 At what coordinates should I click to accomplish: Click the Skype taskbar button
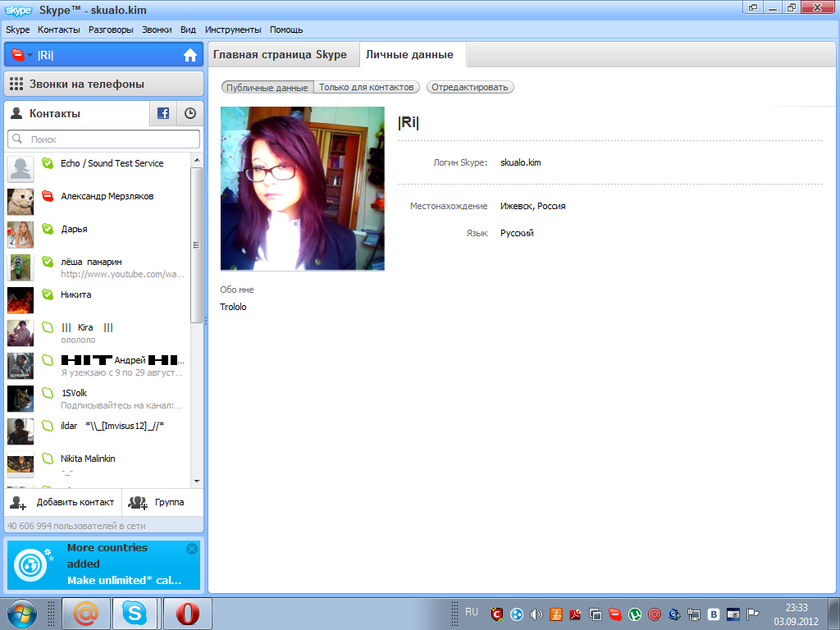pyautogui.click(x=135, y=614)
